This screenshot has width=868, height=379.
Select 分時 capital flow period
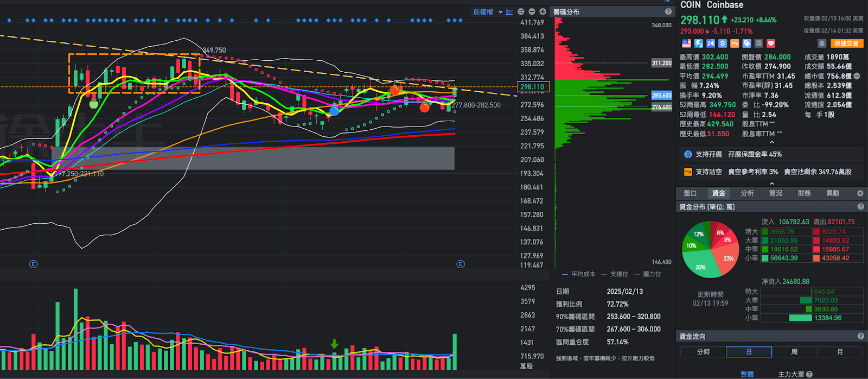pyautogui.click(x=703, y=352)
